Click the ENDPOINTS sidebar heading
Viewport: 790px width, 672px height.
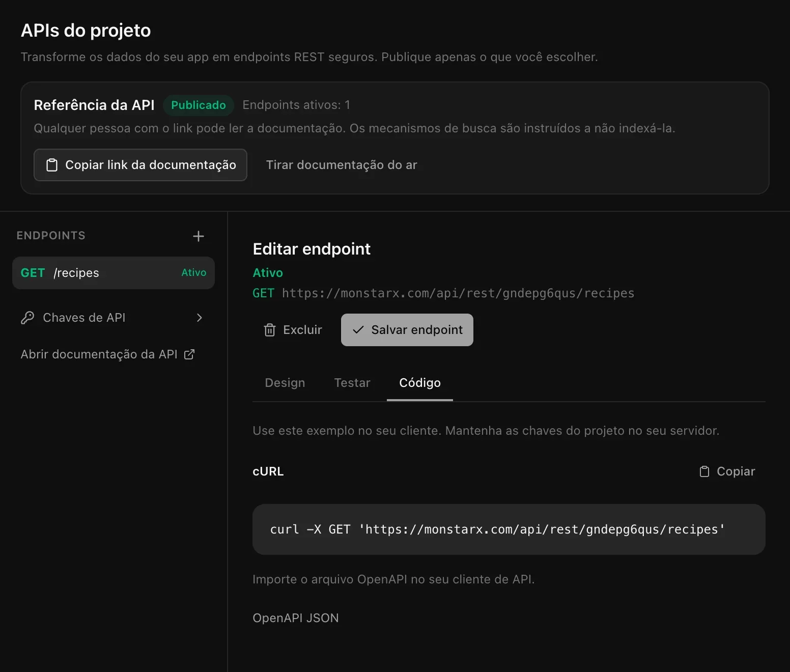pyautogui.click(x=51, y=236)
